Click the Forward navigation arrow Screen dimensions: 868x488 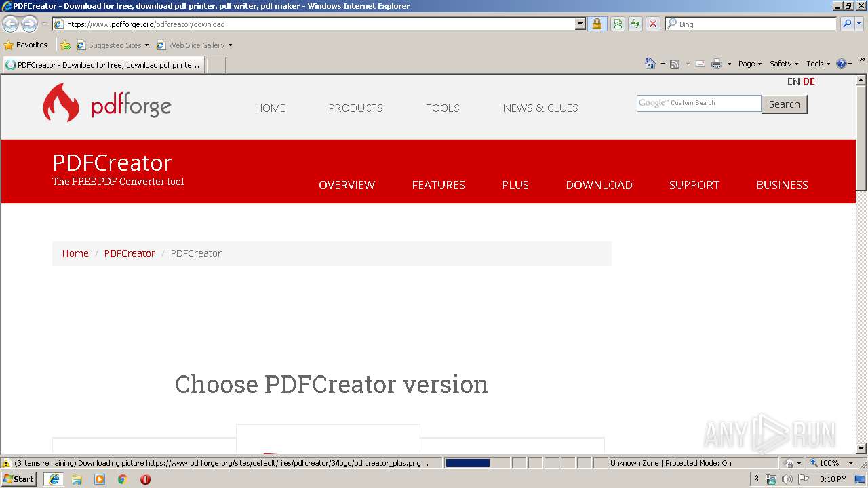29,24
